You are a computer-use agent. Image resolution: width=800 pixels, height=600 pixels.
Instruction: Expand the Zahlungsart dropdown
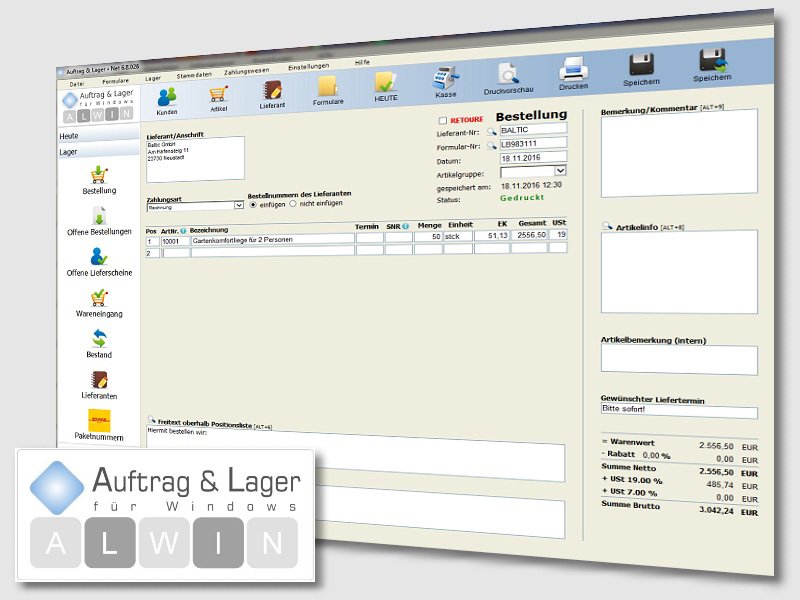click(238, 205)
